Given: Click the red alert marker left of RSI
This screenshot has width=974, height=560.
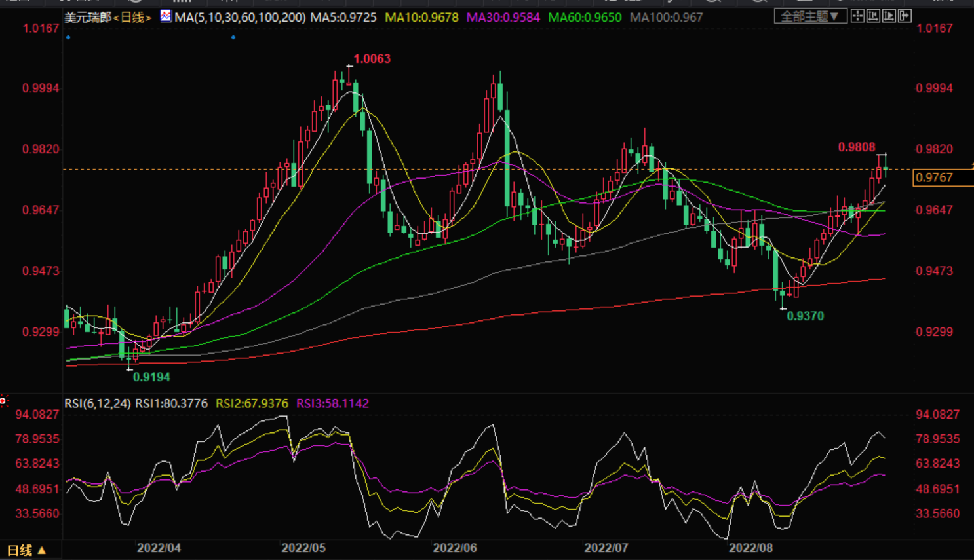Looking at the screenshot, I should [3, 400].
